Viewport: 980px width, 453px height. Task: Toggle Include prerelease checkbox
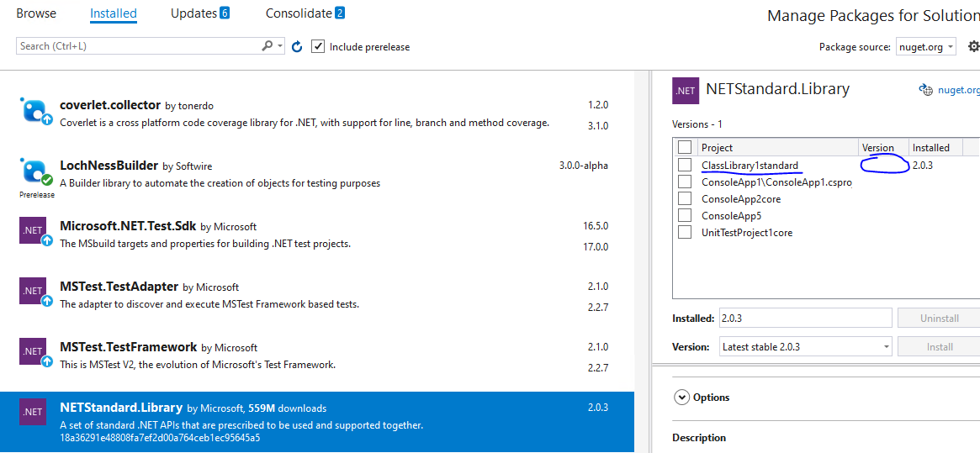[318, 47]
